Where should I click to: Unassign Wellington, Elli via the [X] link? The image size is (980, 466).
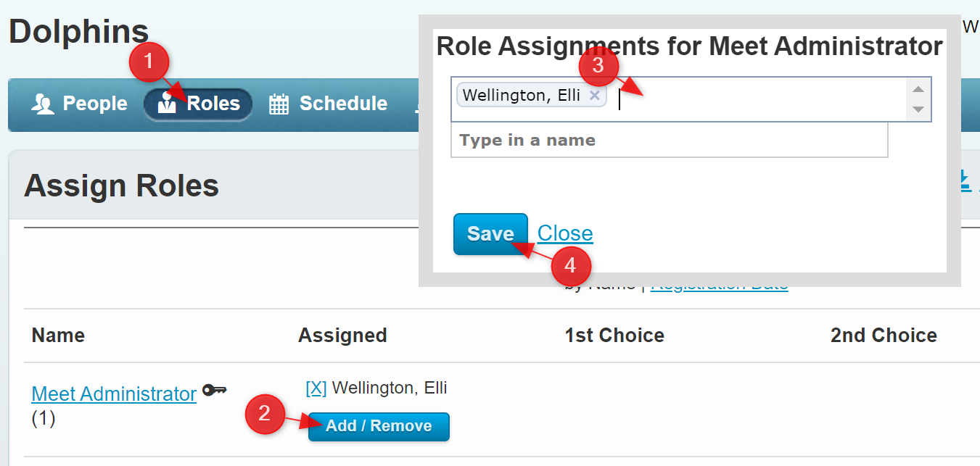point(316,388)
